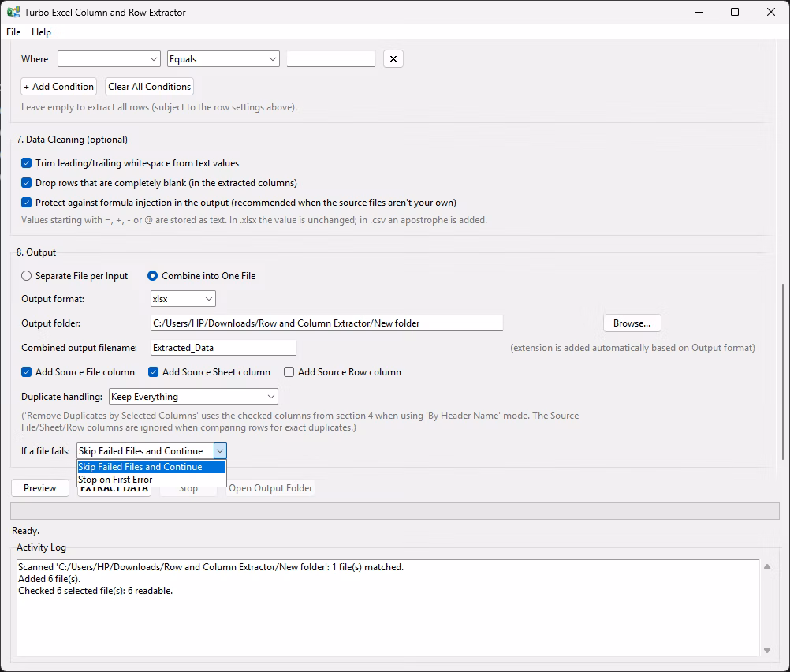Uncheck Add Source Sheet column
Viewport: 790px width, 672px height.
pos(153,372)
